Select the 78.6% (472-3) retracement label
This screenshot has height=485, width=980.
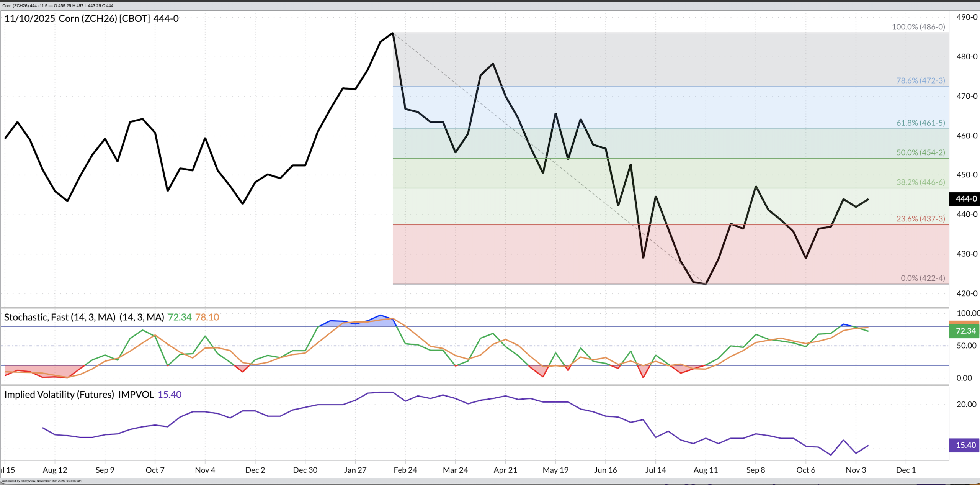[920, 80]
